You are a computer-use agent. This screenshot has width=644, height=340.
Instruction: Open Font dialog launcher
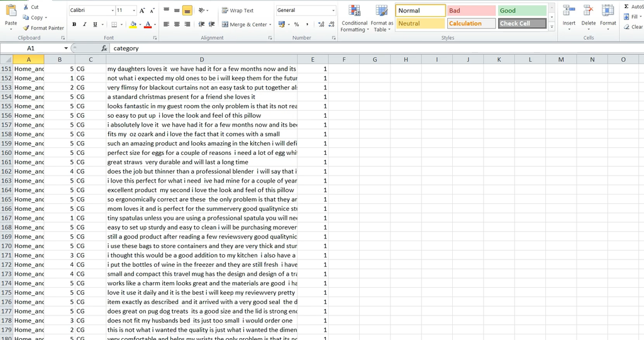[x=155, y=38]
